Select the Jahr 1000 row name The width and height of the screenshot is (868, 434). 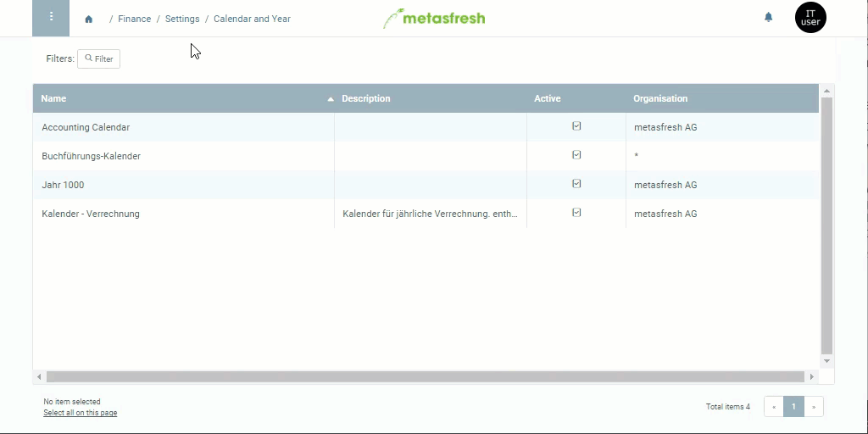[63, 185]
